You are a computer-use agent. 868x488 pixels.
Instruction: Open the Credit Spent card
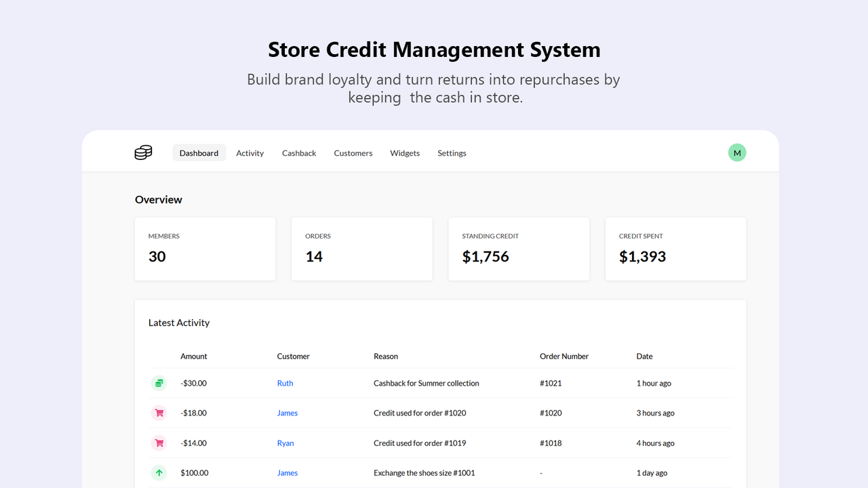[675, 249]
